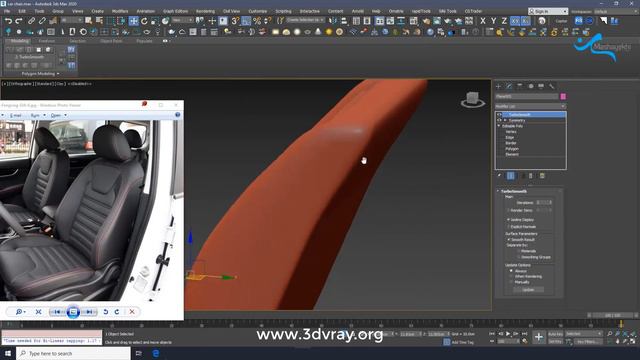
Task: Click the Update button in TurboSmooth
Action: click(528, 289)
